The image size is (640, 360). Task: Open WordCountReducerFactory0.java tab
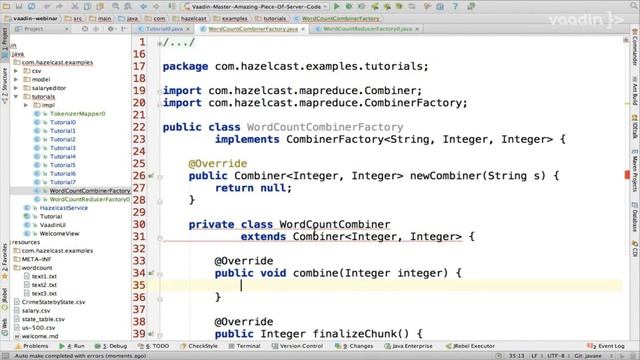(367, 29)
